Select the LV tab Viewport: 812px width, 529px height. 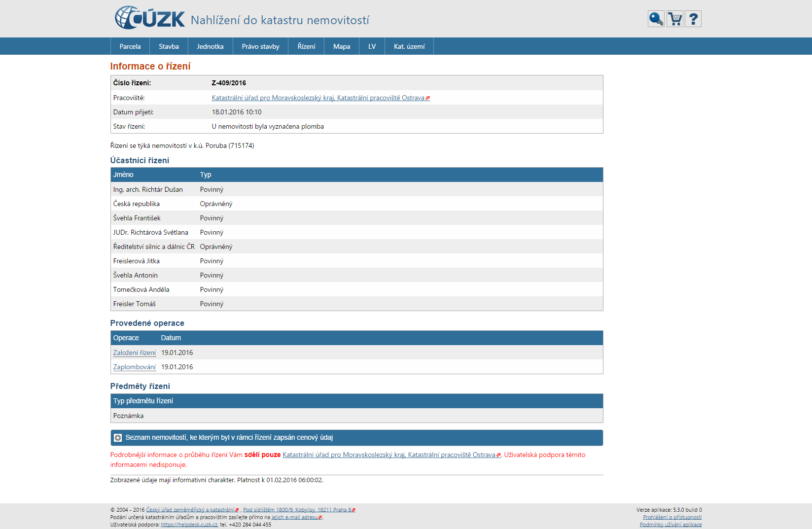point(372,46)
